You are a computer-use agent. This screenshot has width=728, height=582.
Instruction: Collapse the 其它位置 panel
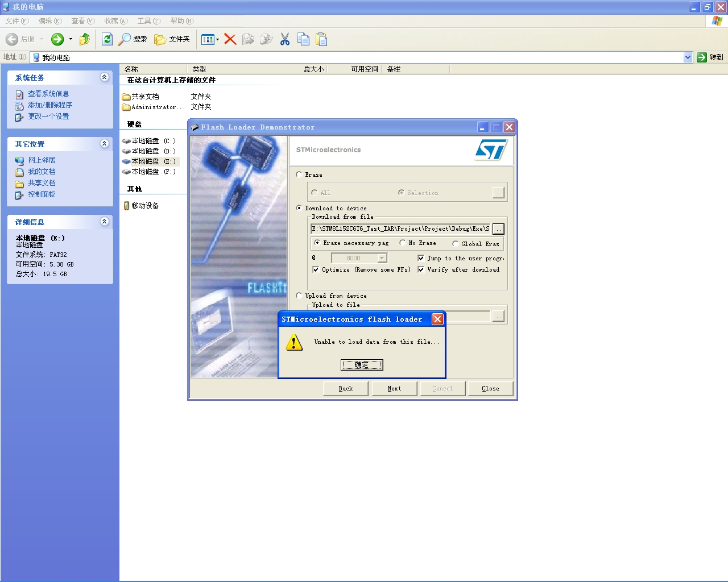104,144
